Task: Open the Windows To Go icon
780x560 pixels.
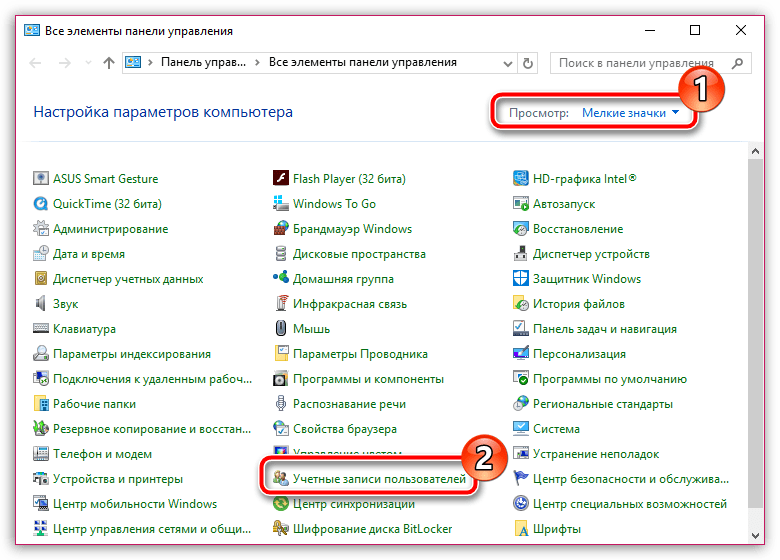Action: click(281, 203)
